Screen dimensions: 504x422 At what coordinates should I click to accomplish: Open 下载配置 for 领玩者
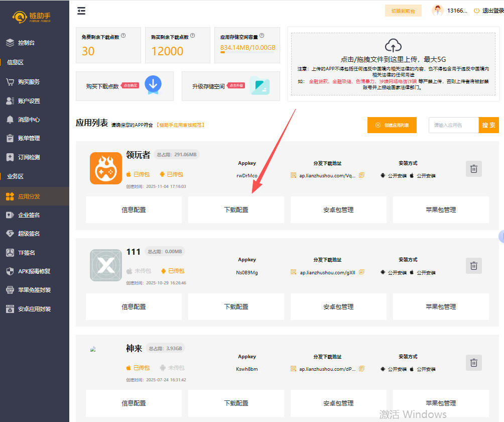pyautogui.click(x=236, y=209)
